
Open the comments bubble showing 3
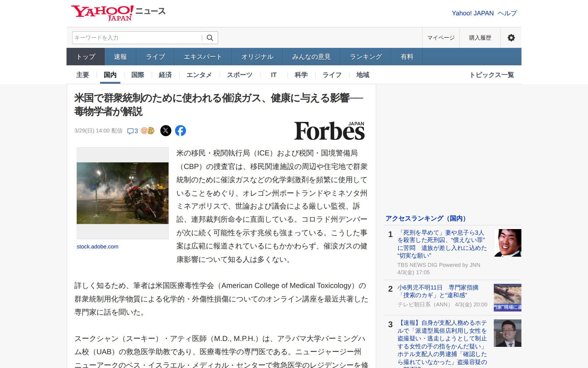[x=133, y=131]
